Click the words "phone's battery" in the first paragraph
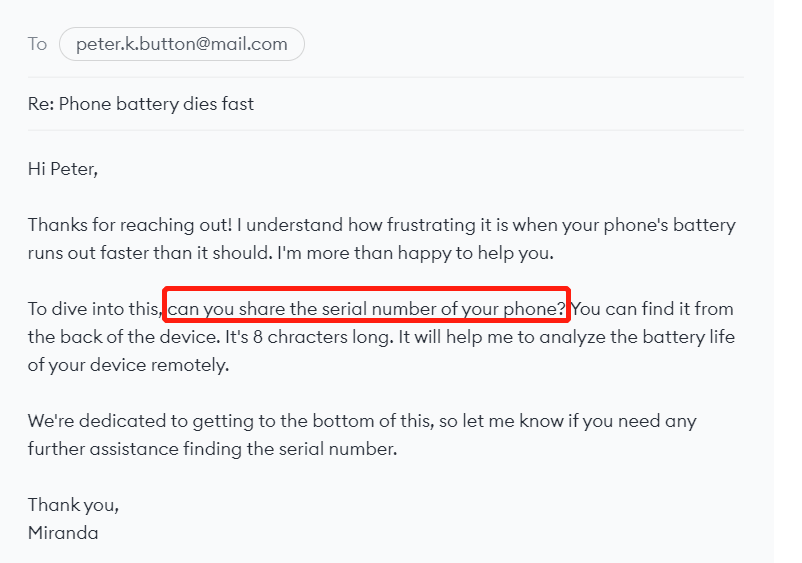The width and height of the screenshot is (802, 563). point(670,225)
